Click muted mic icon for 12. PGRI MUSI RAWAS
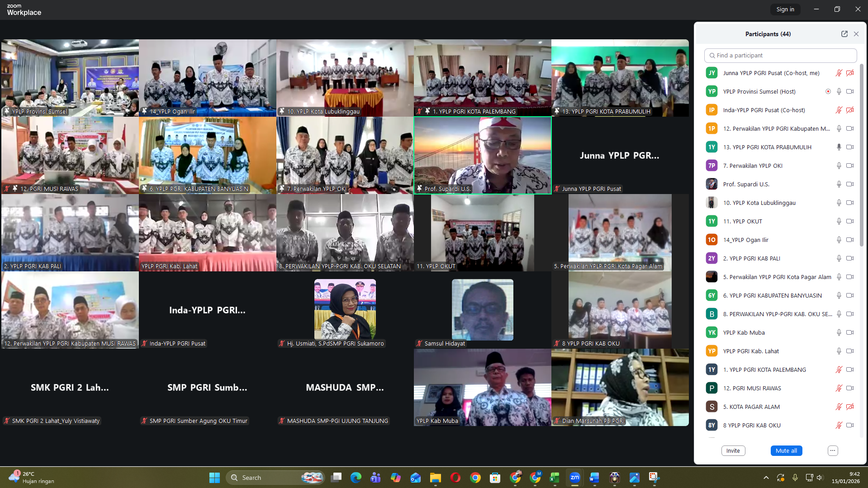 tap(839, 389)
